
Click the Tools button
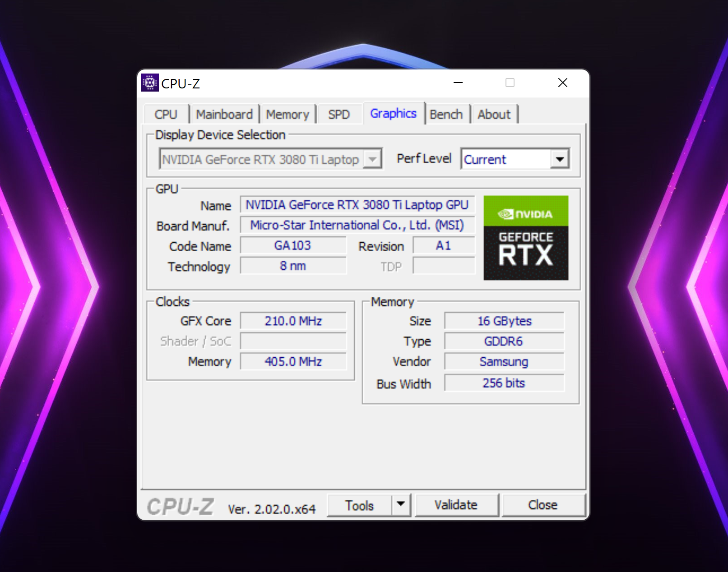(x=359, y=505)
